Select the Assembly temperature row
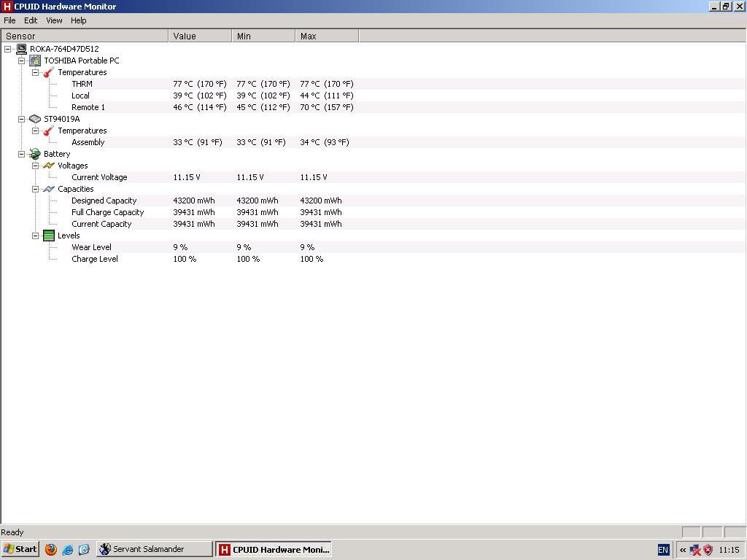Viewport: 747px width, 560px height. 373,142
